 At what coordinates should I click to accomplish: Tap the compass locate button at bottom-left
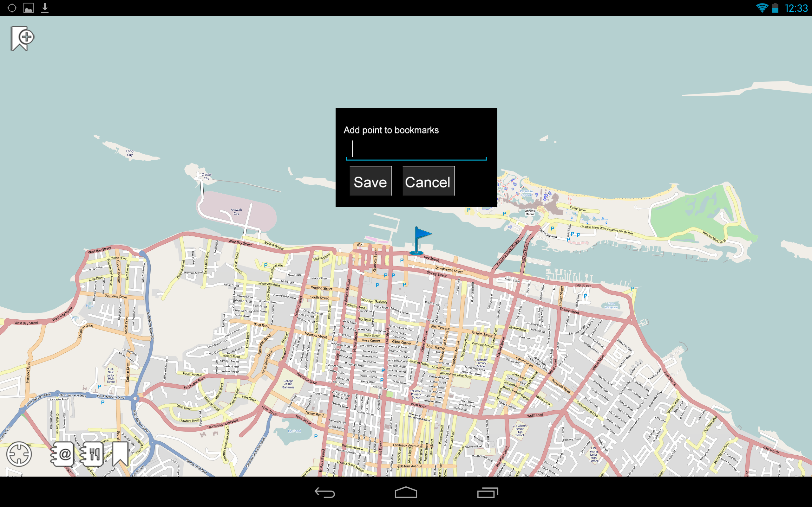coord(19,454)
